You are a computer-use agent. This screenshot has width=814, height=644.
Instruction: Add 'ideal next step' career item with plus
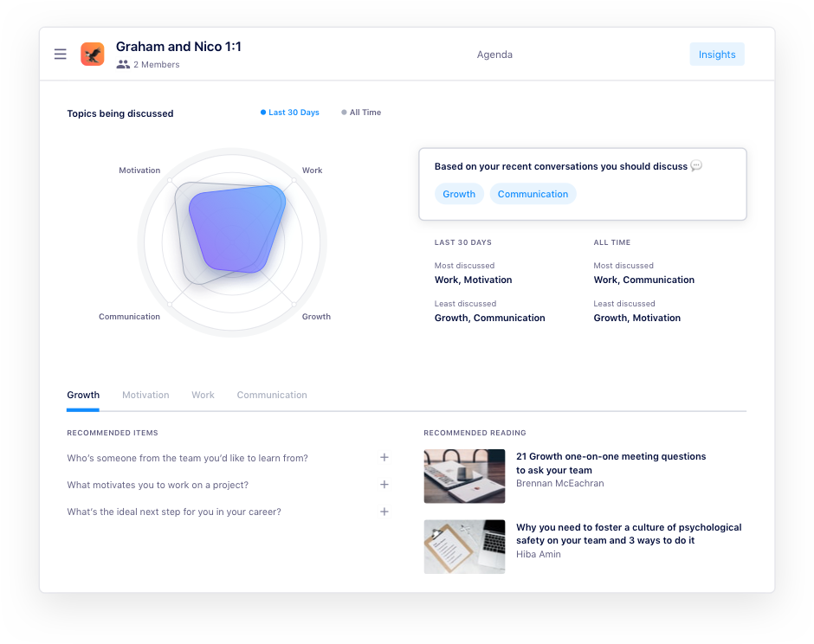(384, 512)
